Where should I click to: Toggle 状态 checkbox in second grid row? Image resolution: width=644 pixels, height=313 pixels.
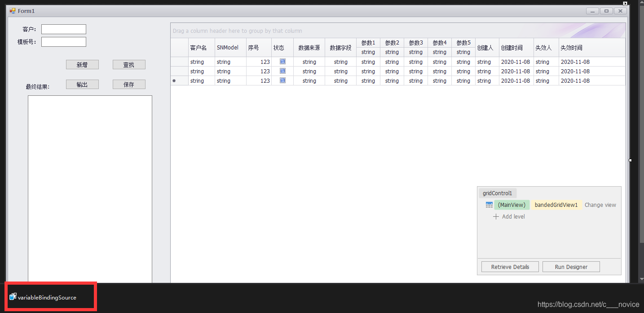[x=282, y=71]
